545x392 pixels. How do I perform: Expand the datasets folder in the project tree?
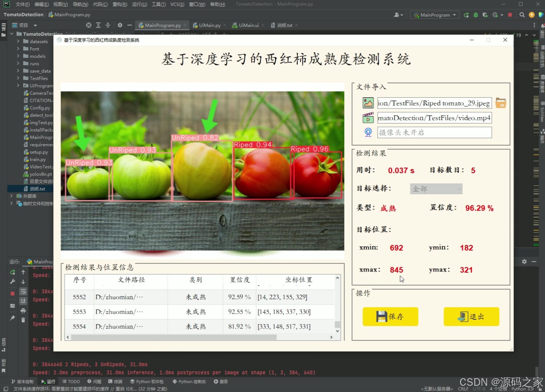[18, 41]
